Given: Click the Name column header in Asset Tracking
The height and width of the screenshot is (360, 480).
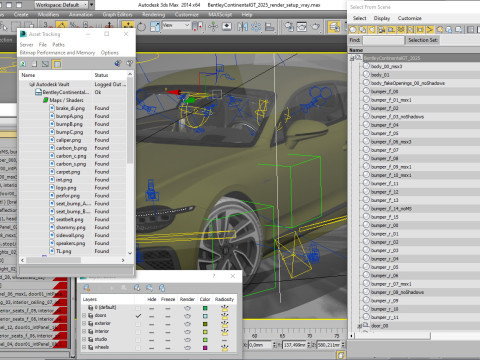Looking at the screenshot, I should 56,75.
